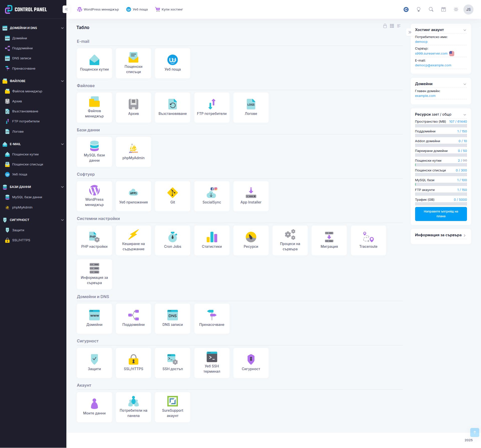This screenshot has width=481, height=448.
Task: Switch dashboard to grid view
Action: [392, 26]
